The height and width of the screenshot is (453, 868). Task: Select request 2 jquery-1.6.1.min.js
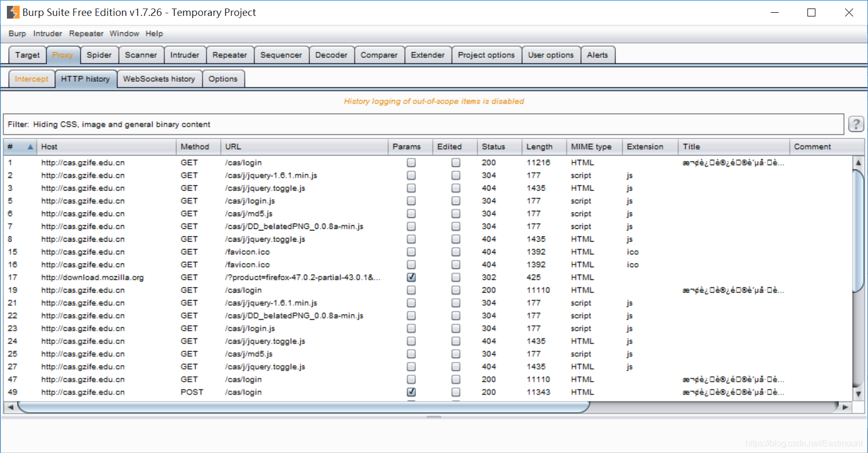[x=427, y=175]
